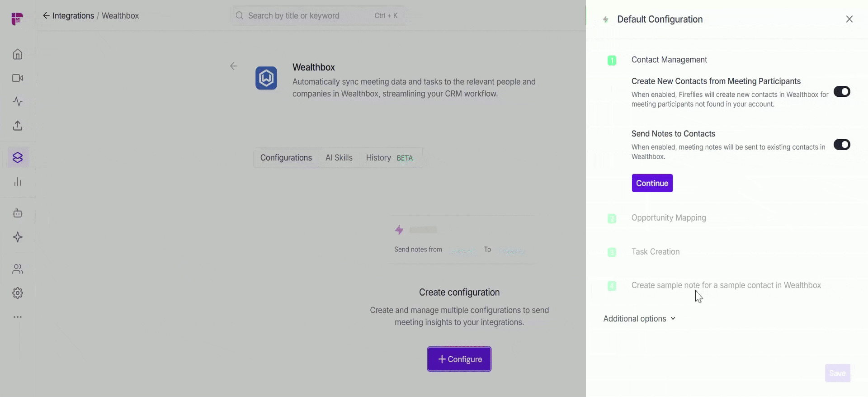Open Settings gear in sidebar
Image resolution: width=868 pixels, height=397 pixels.
tap(18, 293)
